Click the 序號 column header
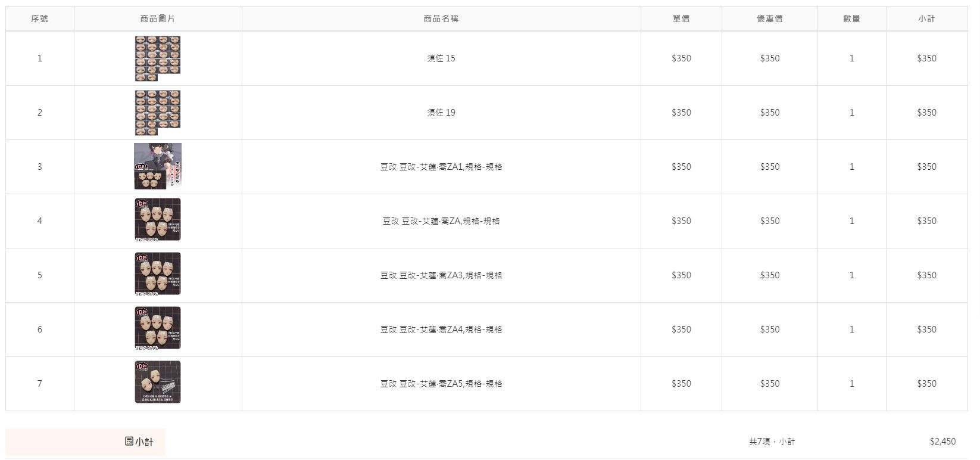Viewport: 980px width, 460px height. click(x=40, y=18)
